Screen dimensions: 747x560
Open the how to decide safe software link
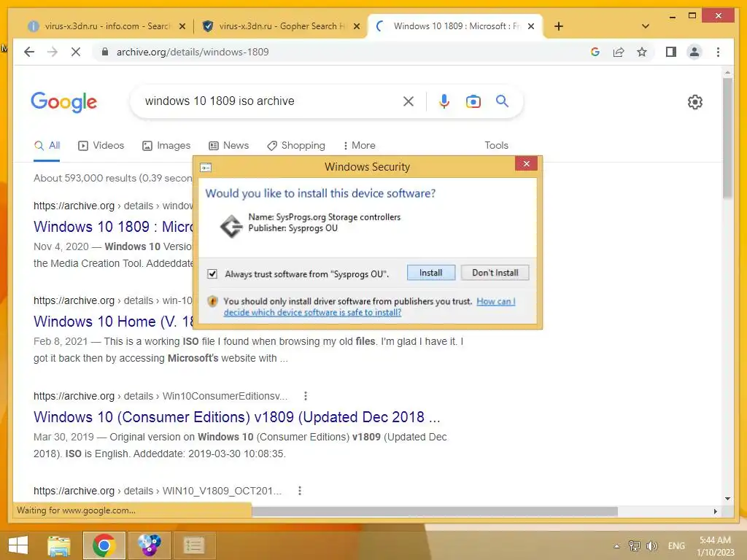pos(369,307)
